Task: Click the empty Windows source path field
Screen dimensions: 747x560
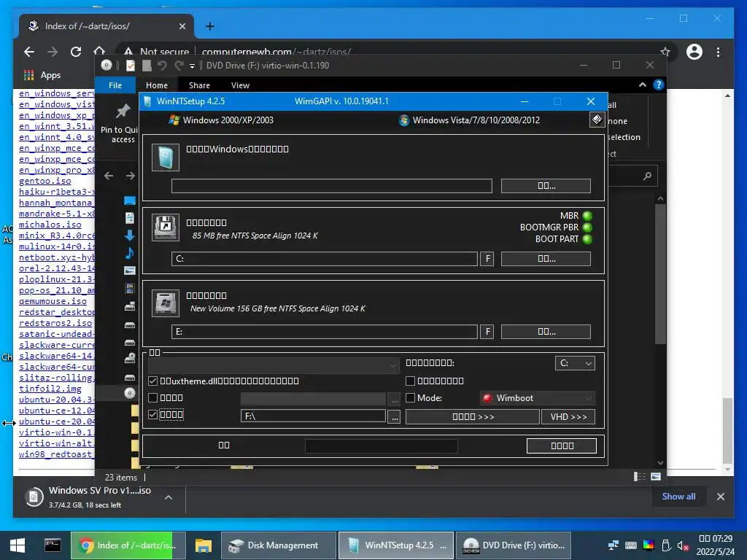Action: [x=332, y=186]
